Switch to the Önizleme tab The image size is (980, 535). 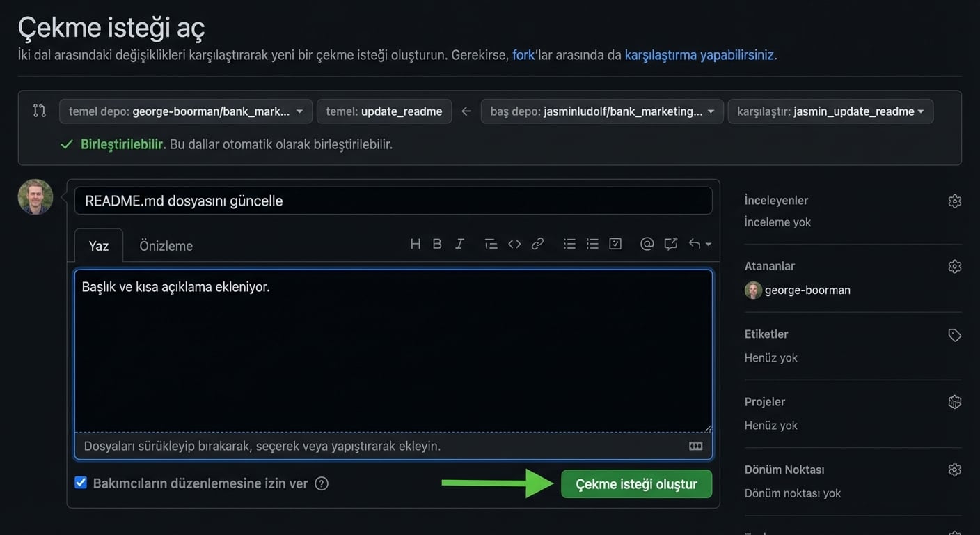point(165,245)
